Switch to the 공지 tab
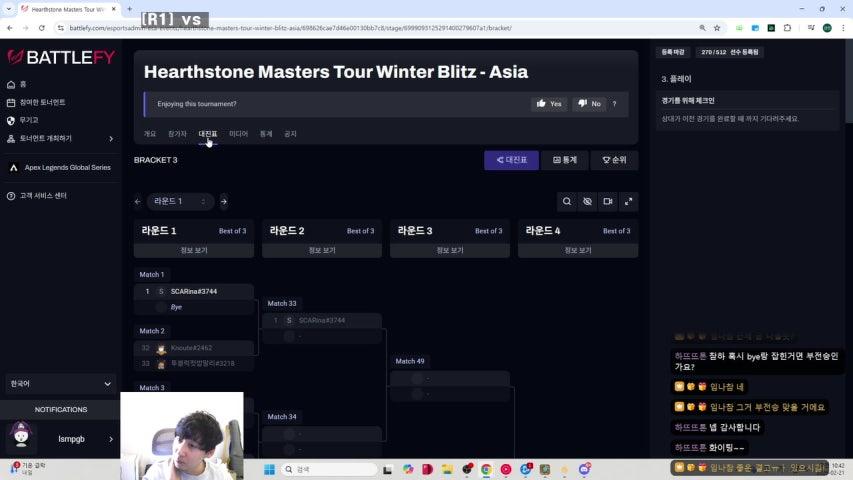This screenshot has height=480, width=853. coord(290,134)
